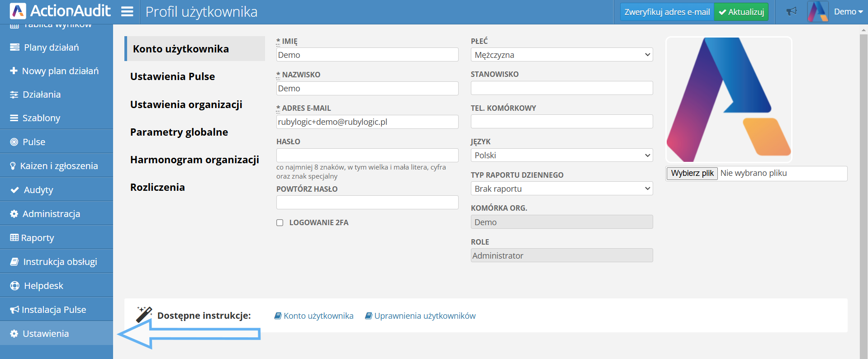The image size is (868, 359).
Task: Click the Helpdesk lifebuoy icon
Action: coord(14,286)
